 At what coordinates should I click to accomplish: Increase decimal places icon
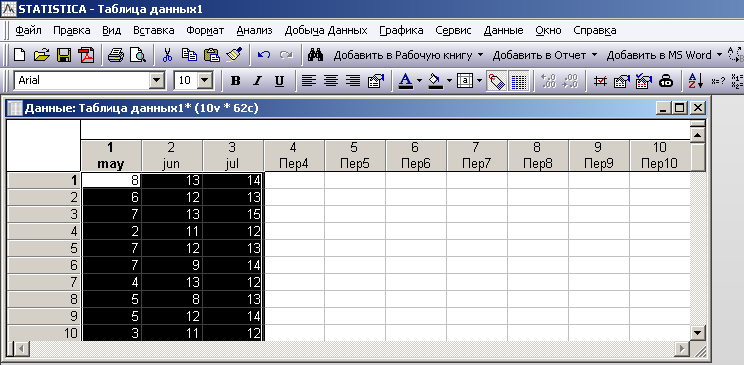pyautogui.click(x=549, y=81)
